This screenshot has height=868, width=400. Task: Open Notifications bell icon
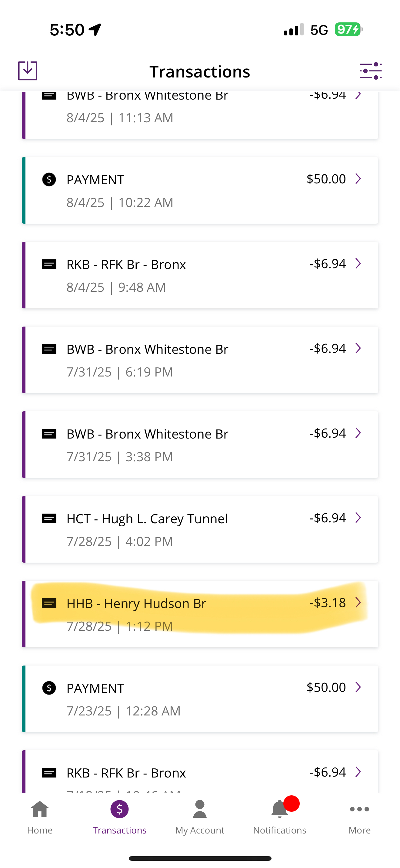click(280, 809)
